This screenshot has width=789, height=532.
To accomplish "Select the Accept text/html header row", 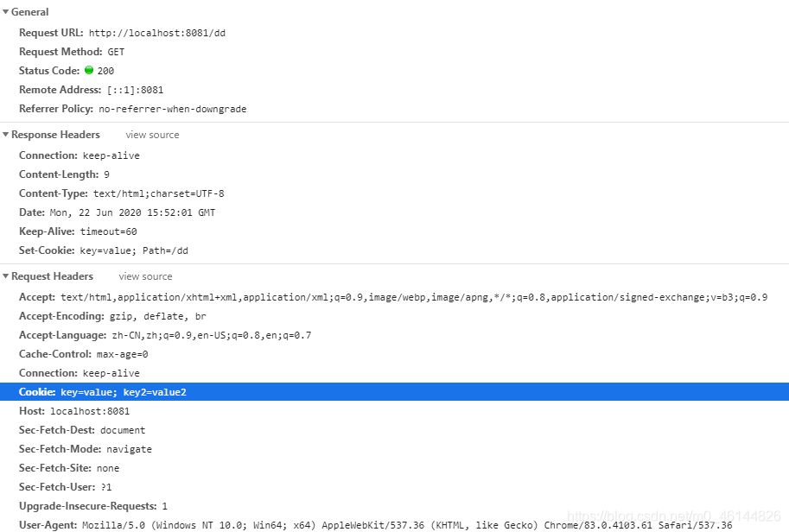I will point(394,297).
